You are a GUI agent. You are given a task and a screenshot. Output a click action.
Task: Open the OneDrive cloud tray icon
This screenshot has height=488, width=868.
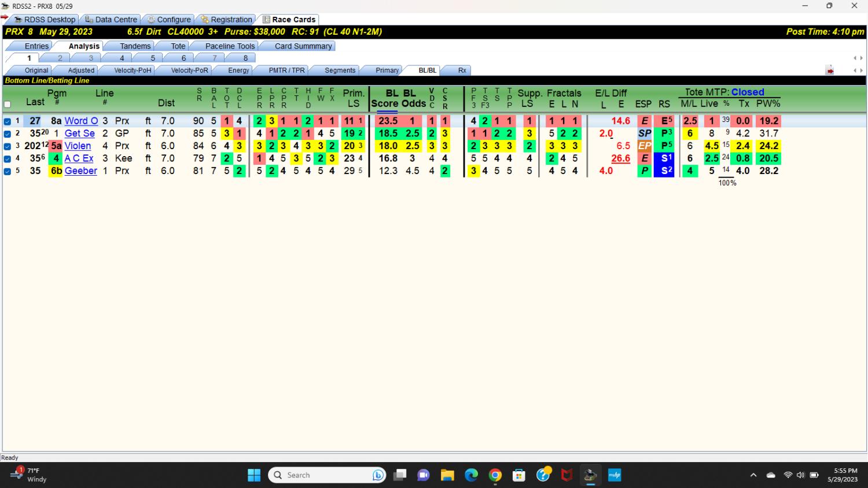pyautogui.click(x=771, y=475)
